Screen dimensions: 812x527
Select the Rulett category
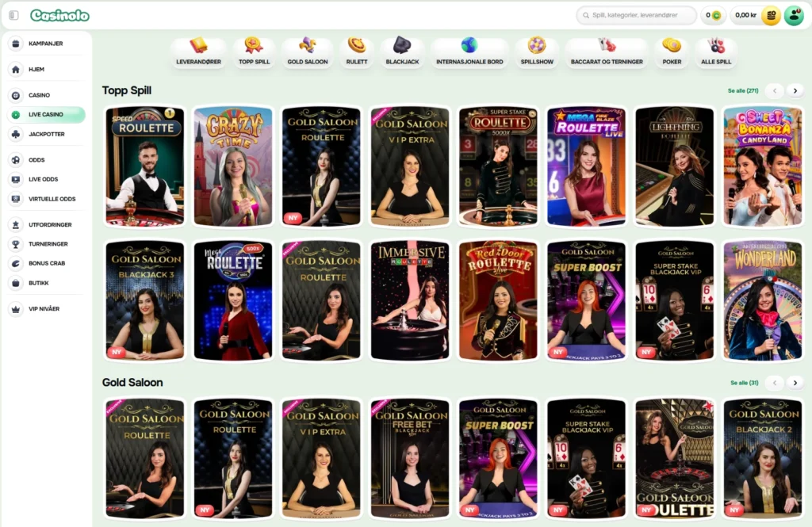(x=357, y=52)
